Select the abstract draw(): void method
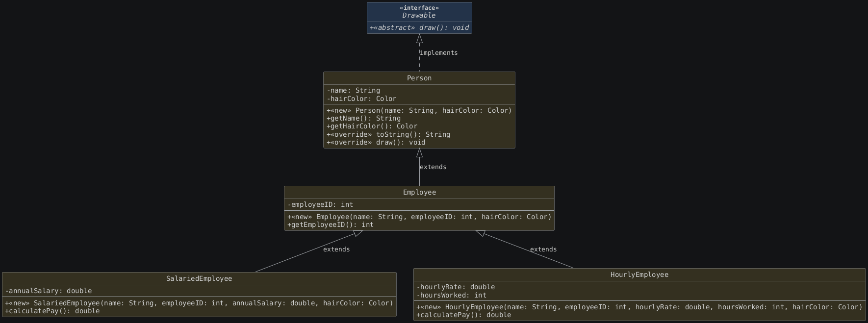 419,28
